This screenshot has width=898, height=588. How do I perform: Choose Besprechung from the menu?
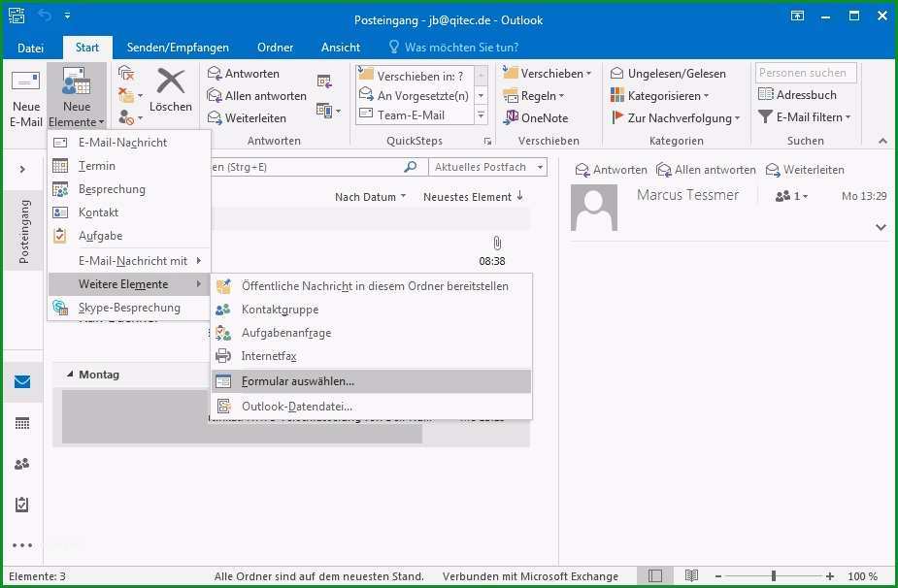click(129, 189)
